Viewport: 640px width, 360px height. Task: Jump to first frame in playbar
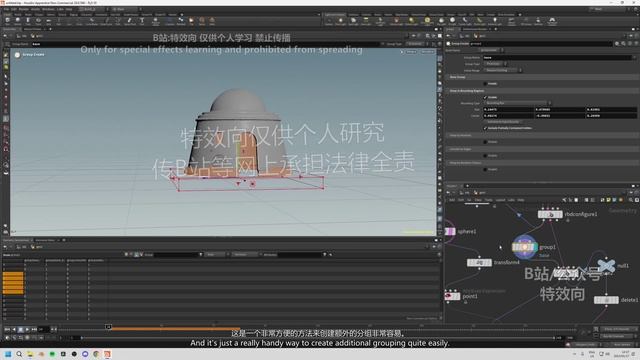click(x=7, y=329)
